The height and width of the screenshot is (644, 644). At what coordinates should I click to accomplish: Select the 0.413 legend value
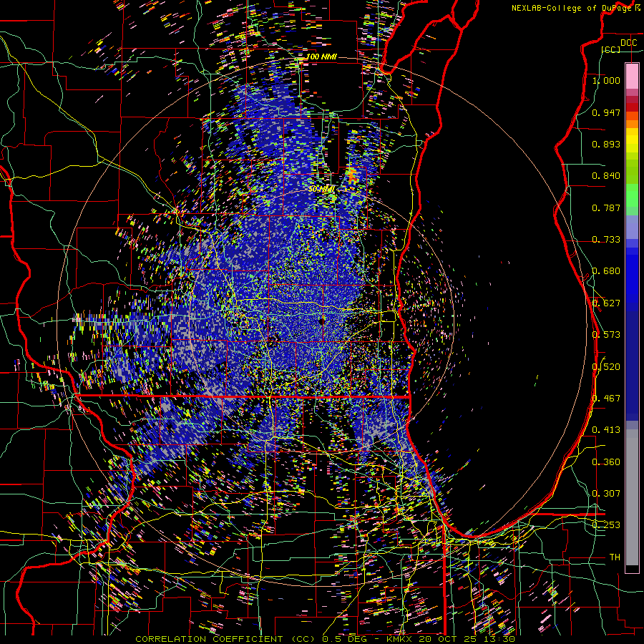click(606, 430)
